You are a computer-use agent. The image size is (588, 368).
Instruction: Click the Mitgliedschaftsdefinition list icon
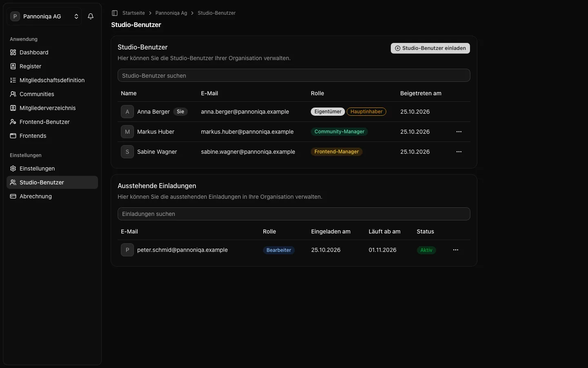tap(13, 80)
